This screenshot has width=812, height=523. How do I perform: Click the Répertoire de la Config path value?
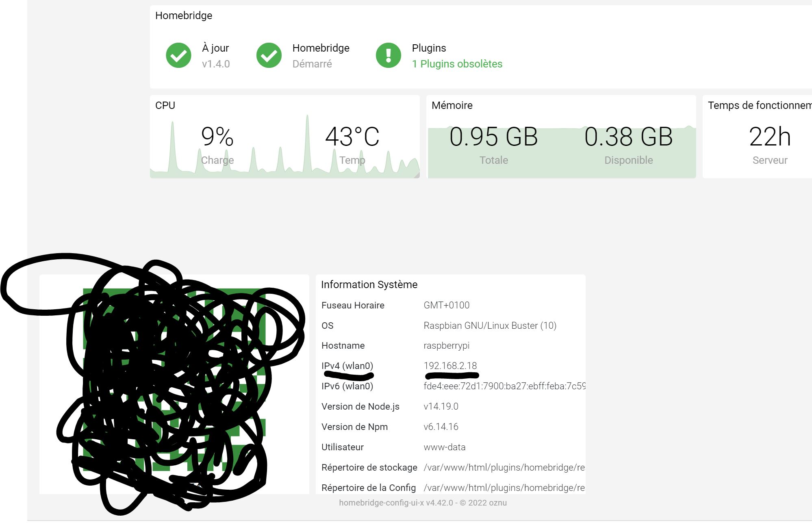[x=504, y=488]
